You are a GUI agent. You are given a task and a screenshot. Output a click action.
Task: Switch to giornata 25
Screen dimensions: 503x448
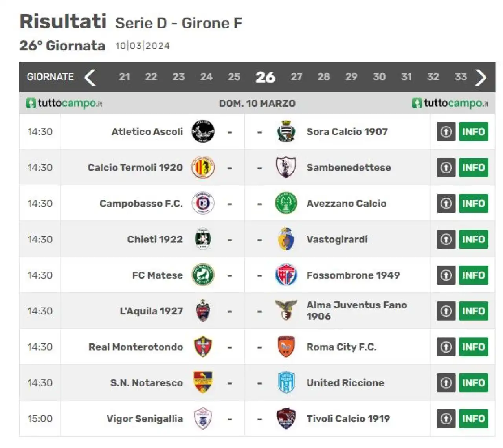click(234, 77)
